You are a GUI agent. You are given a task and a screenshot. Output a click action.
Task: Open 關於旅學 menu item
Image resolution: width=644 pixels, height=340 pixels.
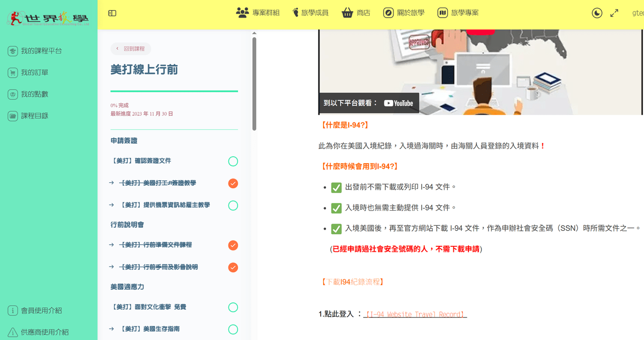pyautogui.click(x=404, y=13)
